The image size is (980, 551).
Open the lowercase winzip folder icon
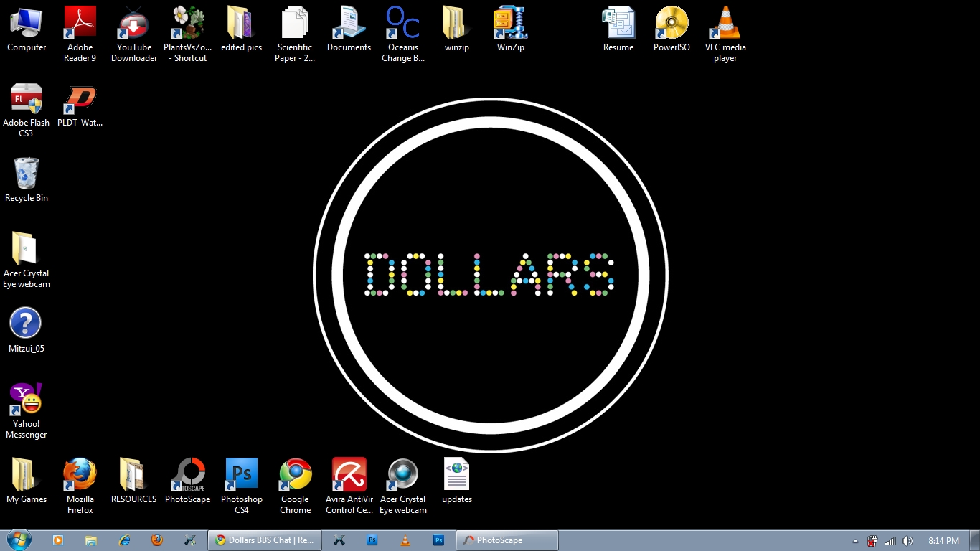[x=456, y=29]
